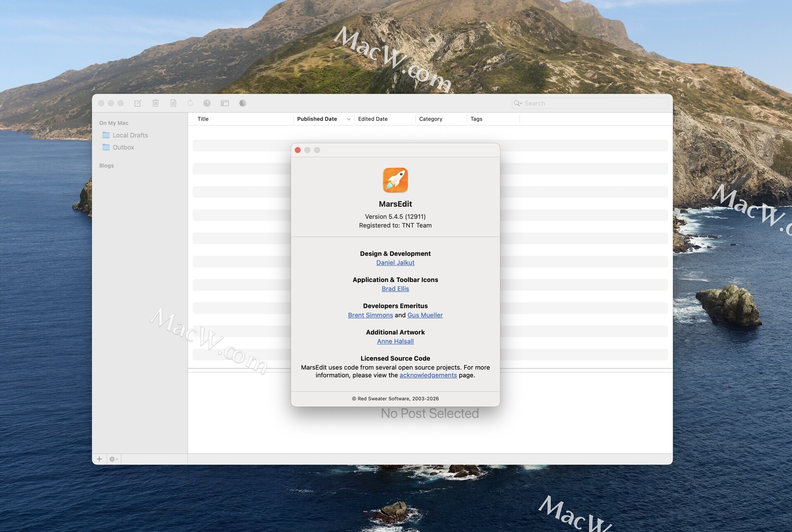Click the 'Version 5.4.5 (12911)' text

pos(395,217)
